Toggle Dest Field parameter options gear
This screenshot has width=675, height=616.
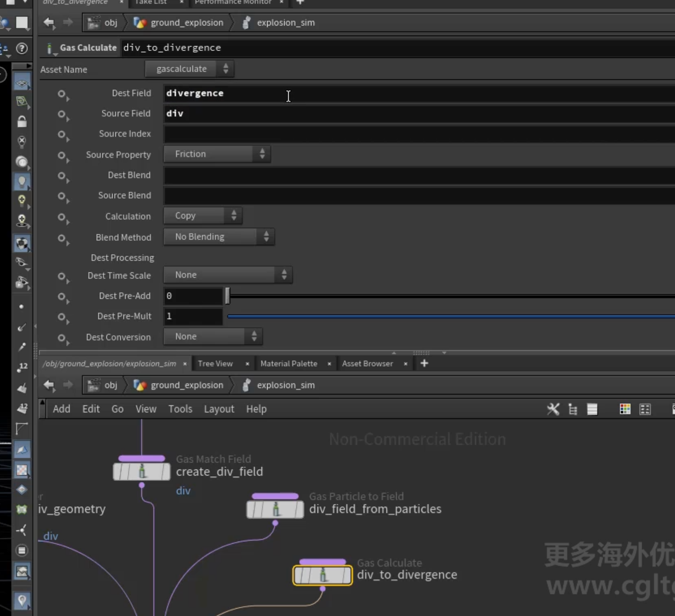pyautogui.click(x=62, y=94)
